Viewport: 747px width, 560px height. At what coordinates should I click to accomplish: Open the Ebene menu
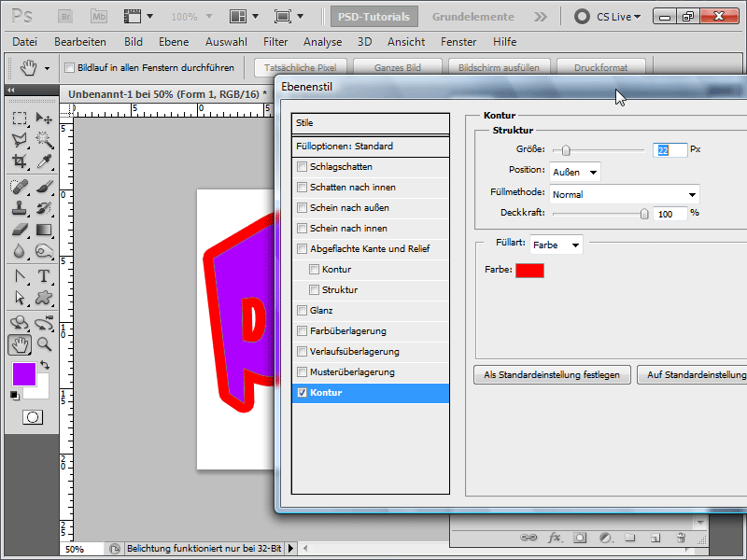tap(174, 42)
